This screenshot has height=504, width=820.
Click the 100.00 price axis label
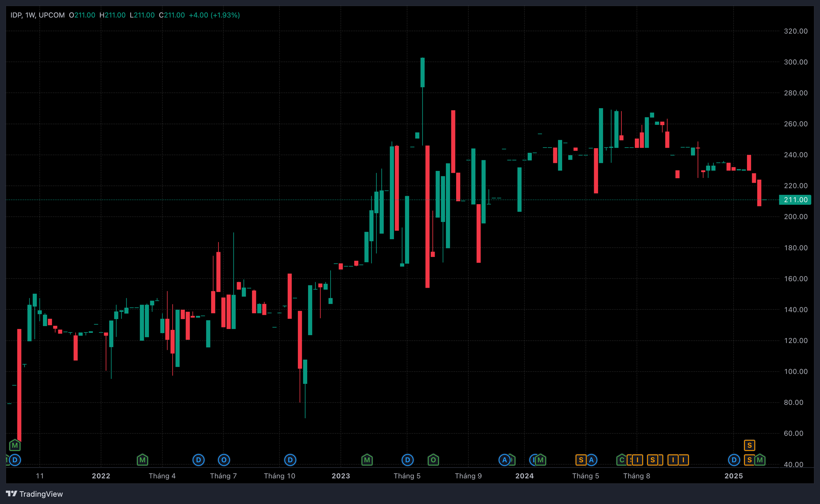(796, 371)
